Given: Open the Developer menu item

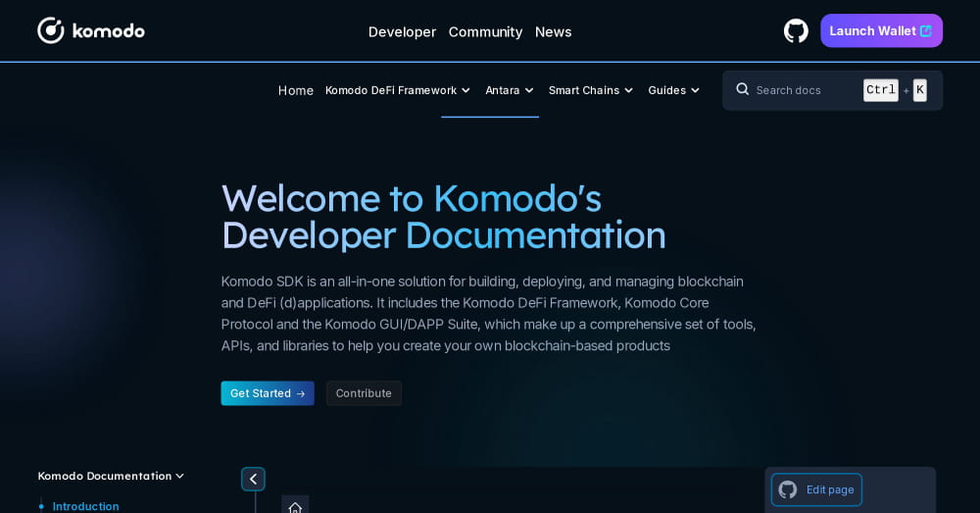Looking at the screenshot, I should click(402, 32).
